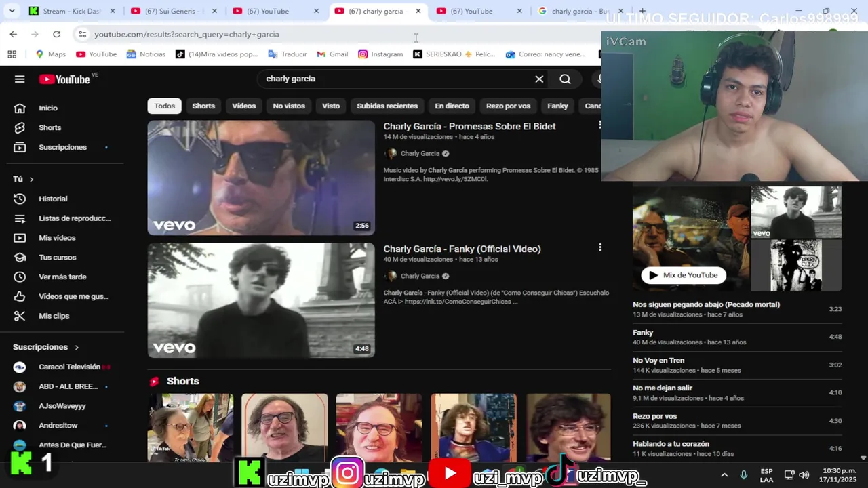Select the No vistos filter chip
868x488 pixels.
click(289, 106)
